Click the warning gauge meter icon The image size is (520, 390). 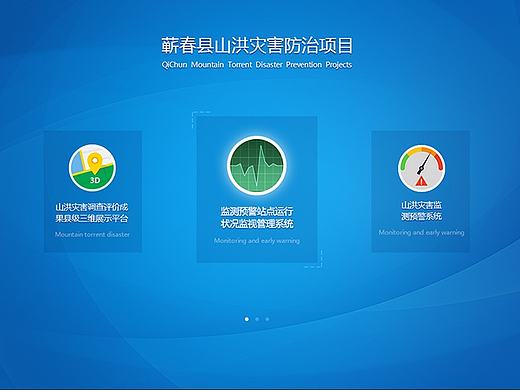421,168
